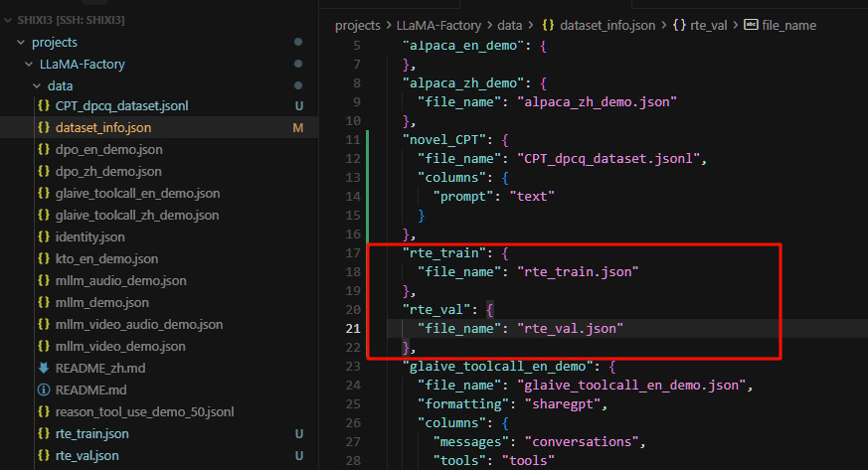This screenshot has height=470, width=868.
Task: Collapse the projects folder
Action: pos(21,43)
